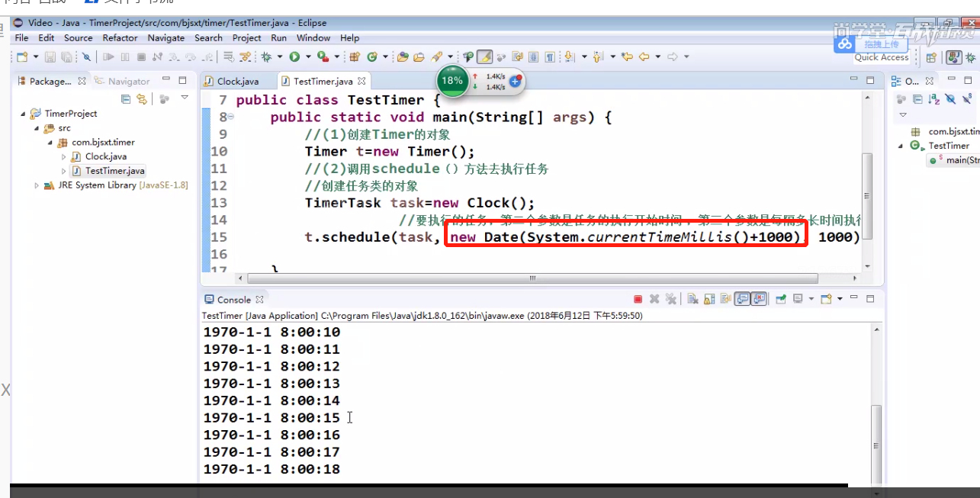The width and height of the screenshot is (980, 498).
Task: Close the Console view tab
Action: pyautogui.click(x=259, y=300)
